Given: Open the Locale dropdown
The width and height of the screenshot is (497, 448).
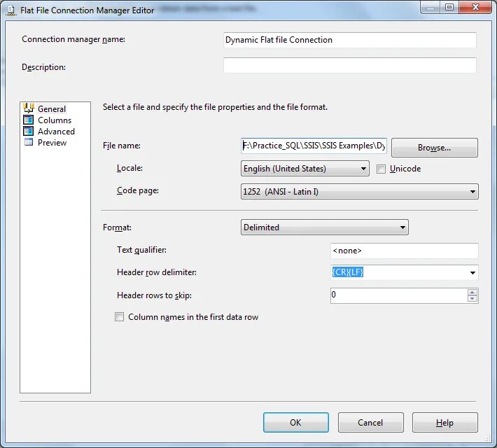Looking at the screenshot, I should coord(305,169).
